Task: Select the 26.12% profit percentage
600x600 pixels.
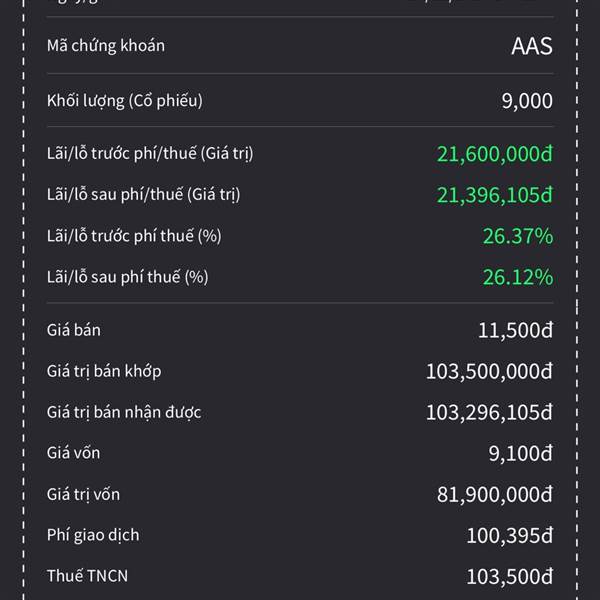Action: pyautogui.click(x=517, y=277)
